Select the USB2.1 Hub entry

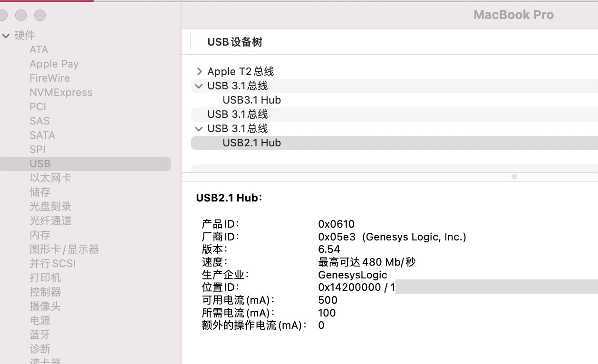pos(251,143)
